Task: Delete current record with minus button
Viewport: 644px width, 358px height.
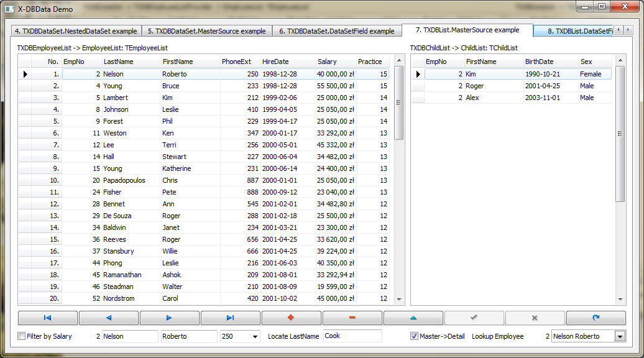Action: pos(352,318)
